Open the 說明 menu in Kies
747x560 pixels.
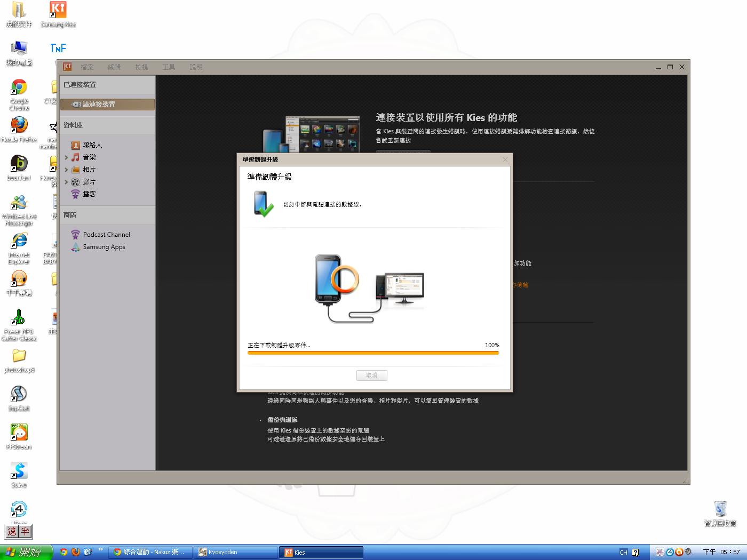(196, 67)
